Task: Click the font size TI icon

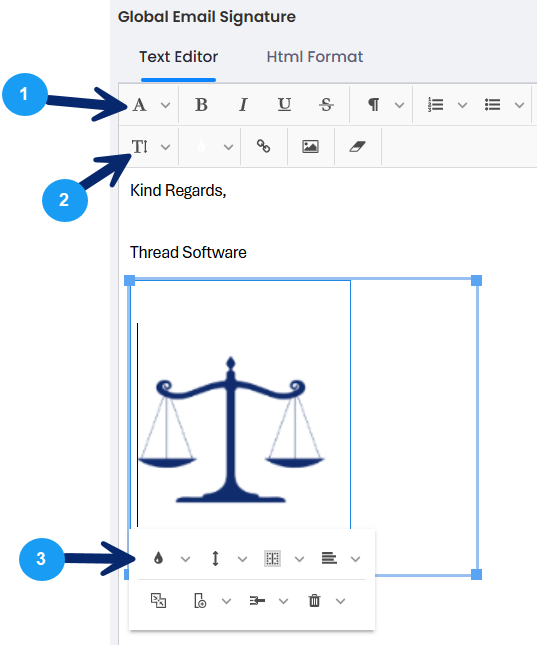Action: click(139, 147)
